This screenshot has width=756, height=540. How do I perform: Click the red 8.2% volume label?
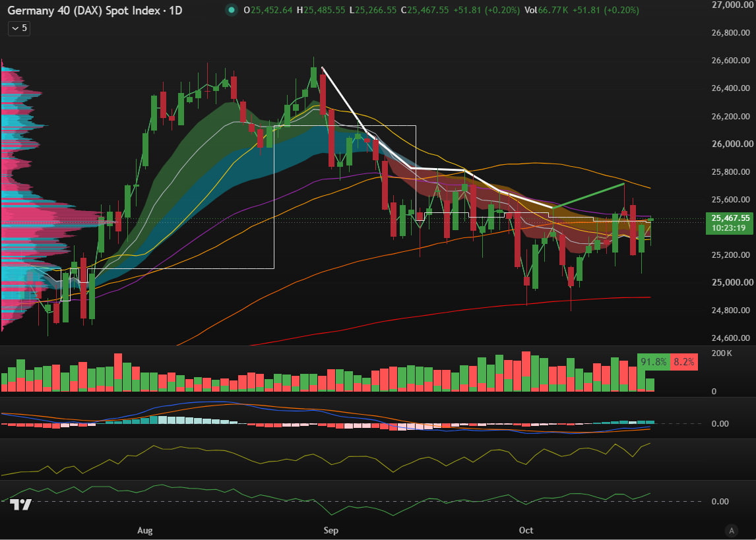(683, 362)
